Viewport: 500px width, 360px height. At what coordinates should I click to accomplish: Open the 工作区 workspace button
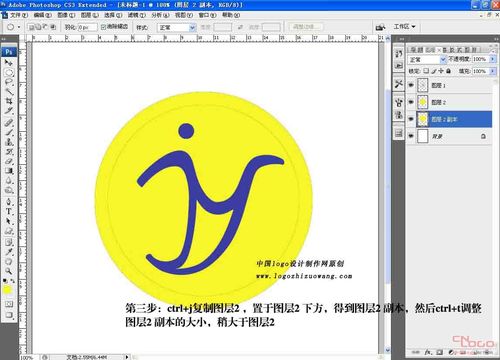[x=404, y=26]
